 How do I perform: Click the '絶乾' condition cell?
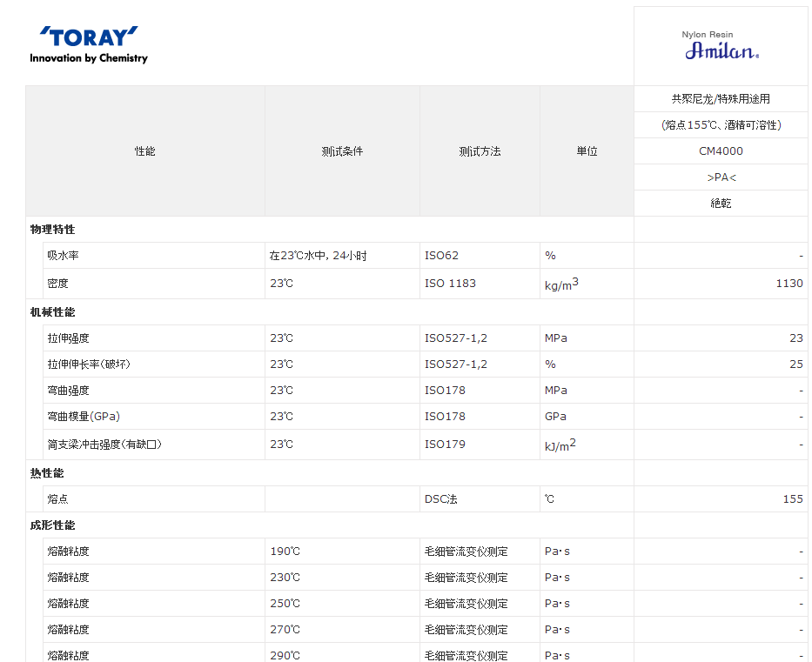pos(721,203)
